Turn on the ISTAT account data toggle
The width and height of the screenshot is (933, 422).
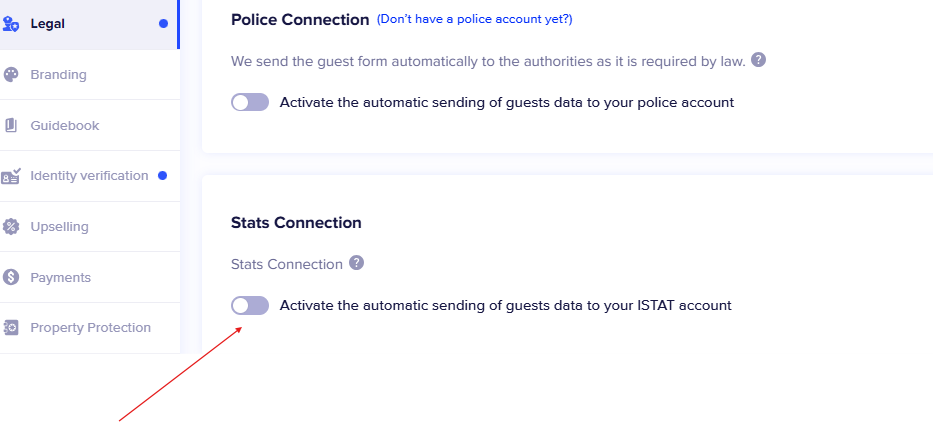250,305
